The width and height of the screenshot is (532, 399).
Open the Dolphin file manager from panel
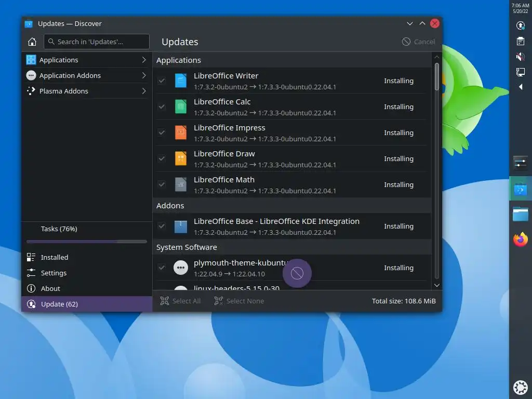521,214
